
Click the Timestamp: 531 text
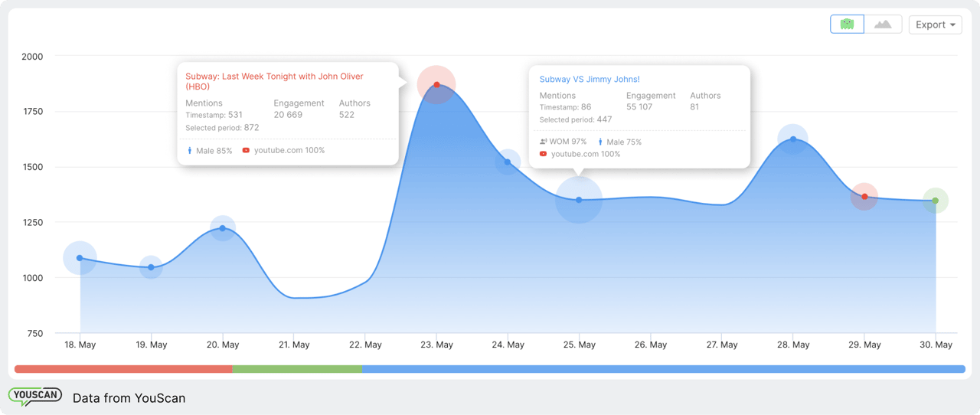(214, 115)
